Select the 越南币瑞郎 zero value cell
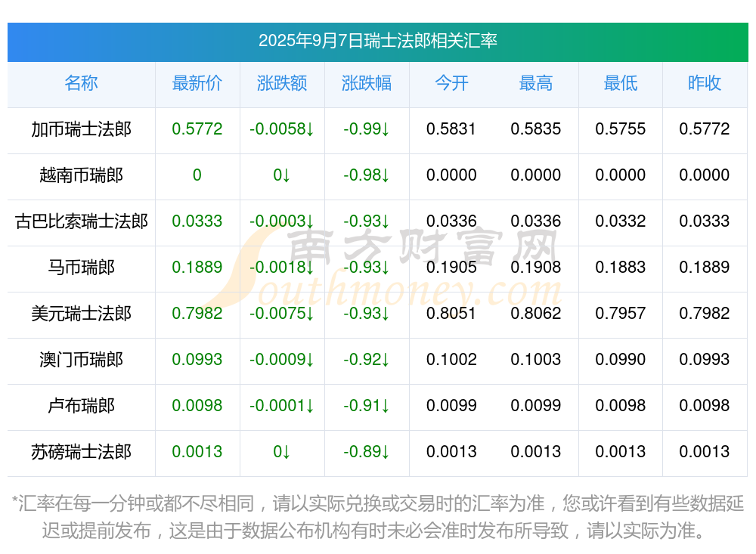756x554 pixels. (197, 175)
